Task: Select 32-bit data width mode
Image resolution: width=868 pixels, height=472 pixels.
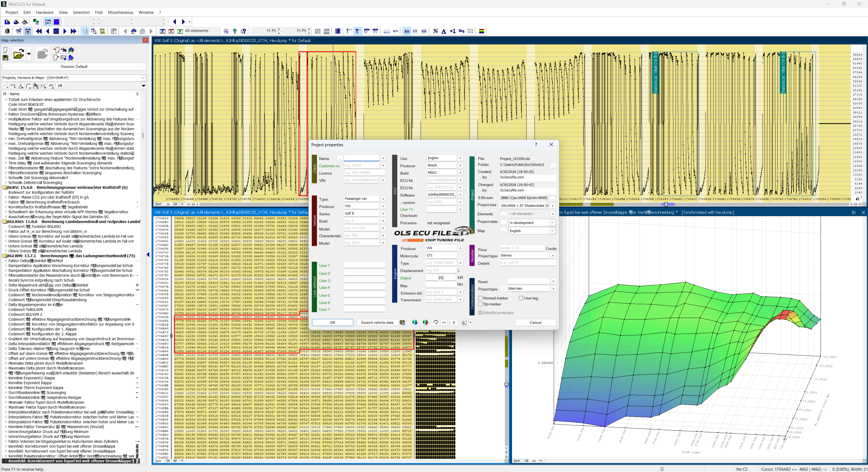Action: click(x=366, y=31)
